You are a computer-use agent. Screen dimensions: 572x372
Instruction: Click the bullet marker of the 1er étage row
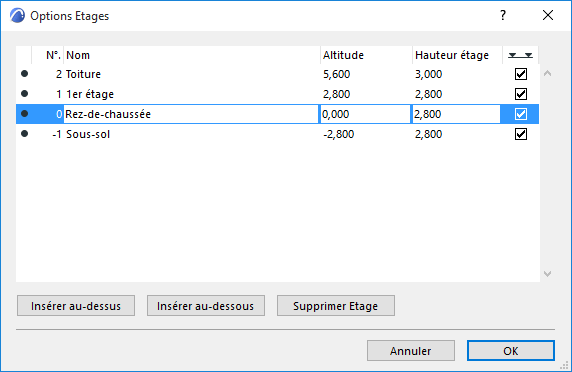pos(24,94)
